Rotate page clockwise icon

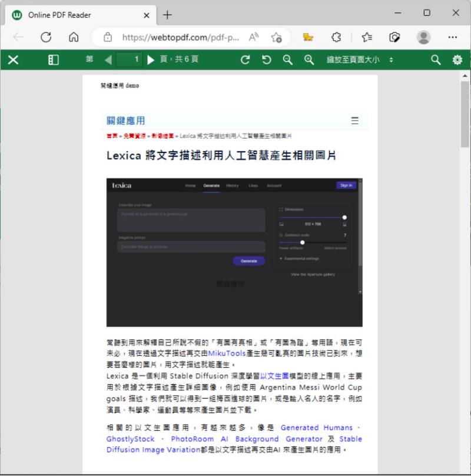click(x=246, y=59)
